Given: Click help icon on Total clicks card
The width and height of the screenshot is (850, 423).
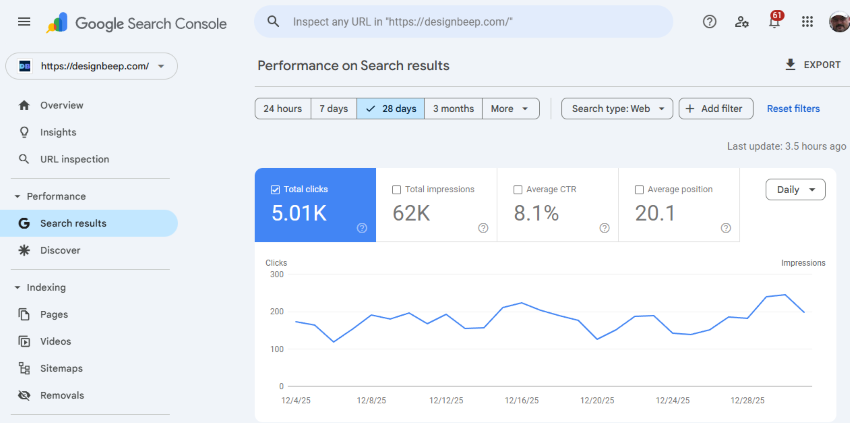Looking at the screenshot, I should pyautogui.click(x=362, y=228).
